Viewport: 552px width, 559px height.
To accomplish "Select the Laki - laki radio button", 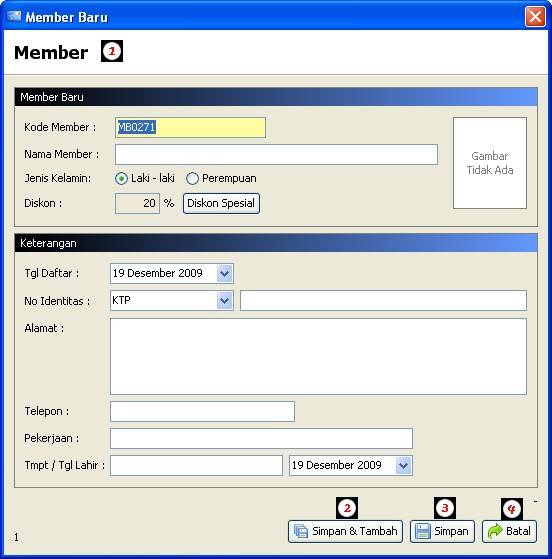I will point(121,178).
